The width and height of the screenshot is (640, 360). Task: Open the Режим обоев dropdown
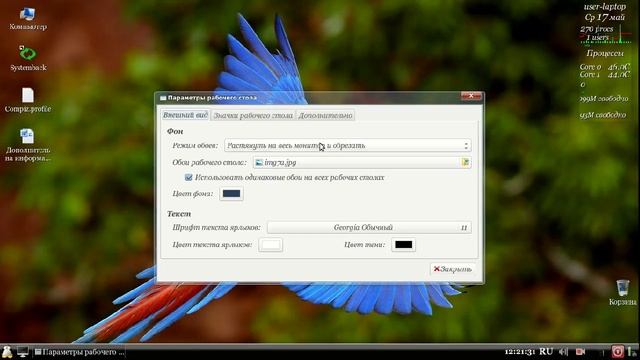click(348, 146)
